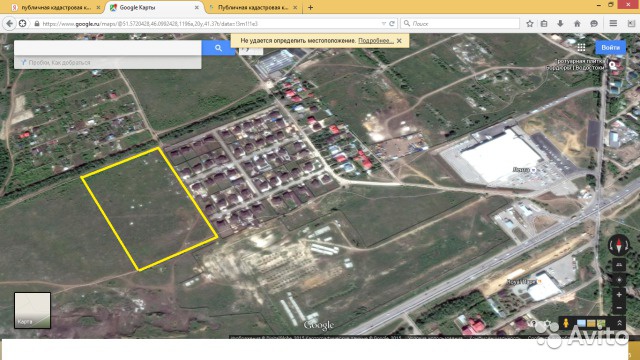
Task: Open the downloads arrow icon in toolbar
Action: pyautogui.click(x=560, y=24)
